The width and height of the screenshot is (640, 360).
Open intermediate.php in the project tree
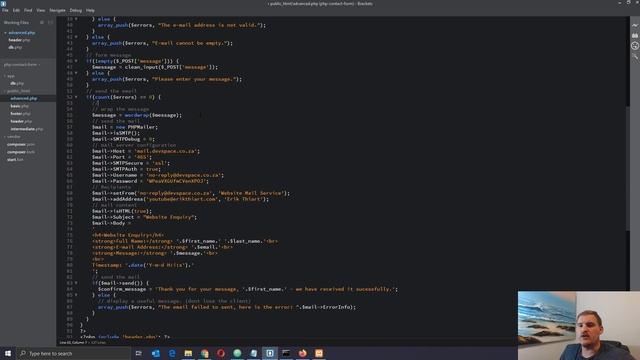28,129
